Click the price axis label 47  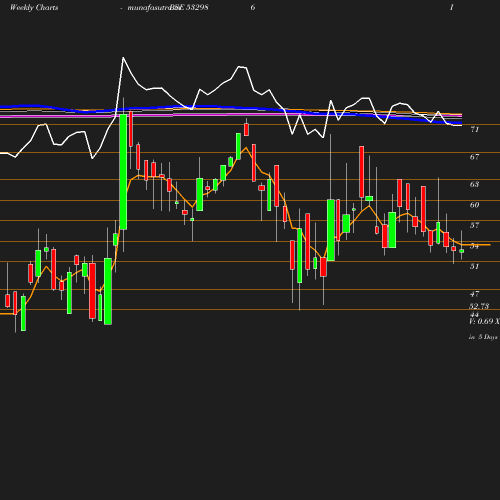(x=475, y=294)
